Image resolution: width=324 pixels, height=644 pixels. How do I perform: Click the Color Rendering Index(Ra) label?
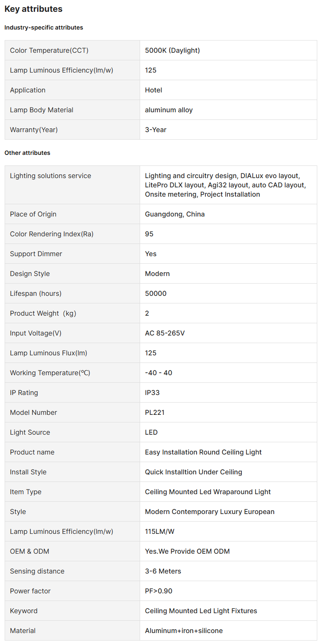(51, 234)
